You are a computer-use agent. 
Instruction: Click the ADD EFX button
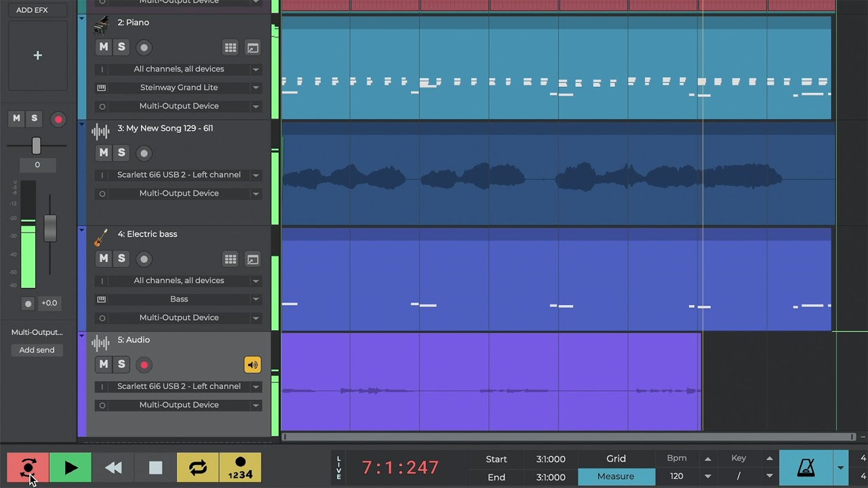point(37,10)
